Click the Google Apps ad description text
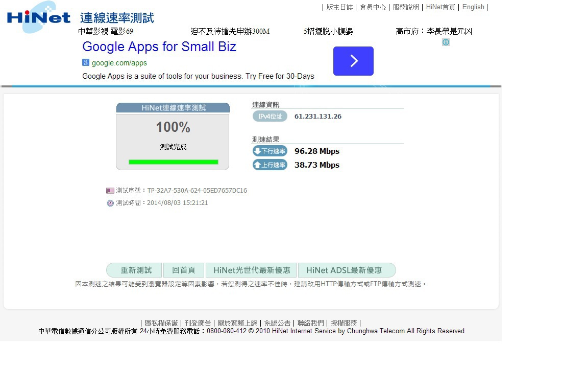588x368 pixels. (x=199, y=76)
